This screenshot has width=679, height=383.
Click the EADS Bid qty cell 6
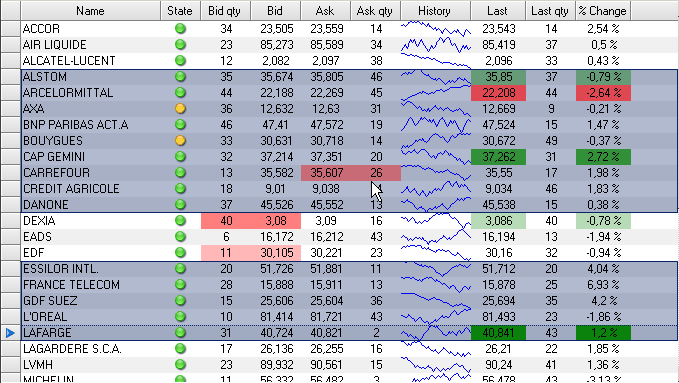click(226, 237)
